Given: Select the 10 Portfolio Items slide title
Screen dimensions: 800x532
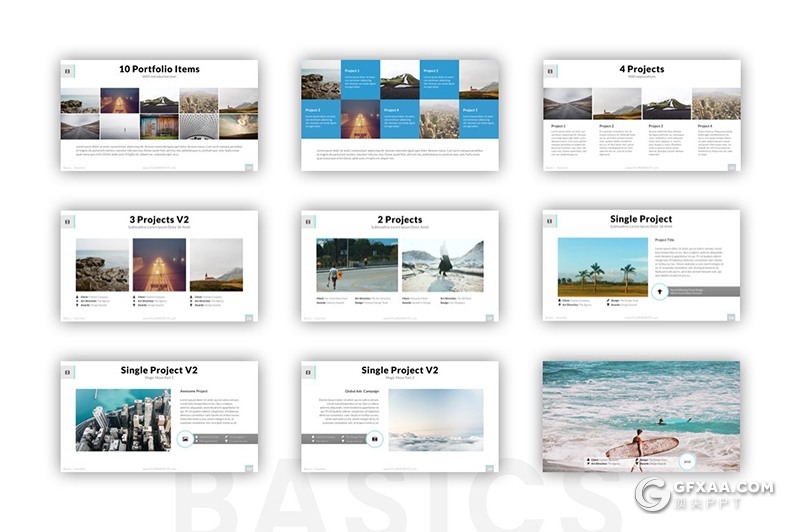Looking at the screenshot, I should coord(159,70).
